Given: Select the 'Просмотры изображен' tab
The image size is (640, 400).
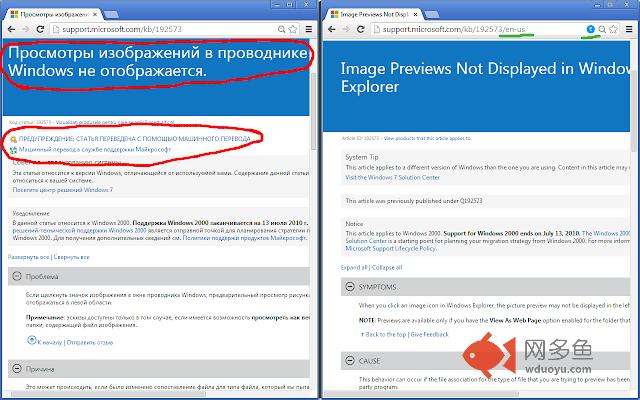Looking at the screenshot, I should pos(53,14).
